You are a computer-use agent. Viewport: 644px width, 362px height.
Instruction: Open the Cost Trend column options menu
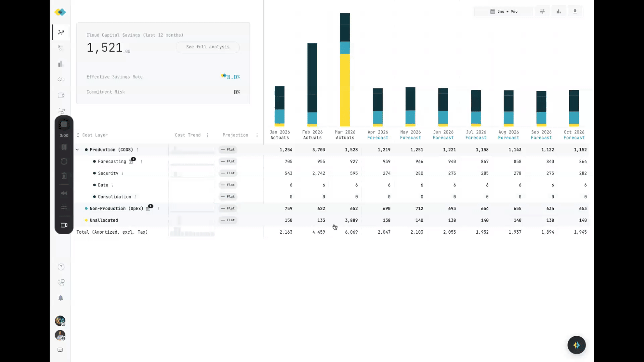pyautogui.click(x=208, y=135)
